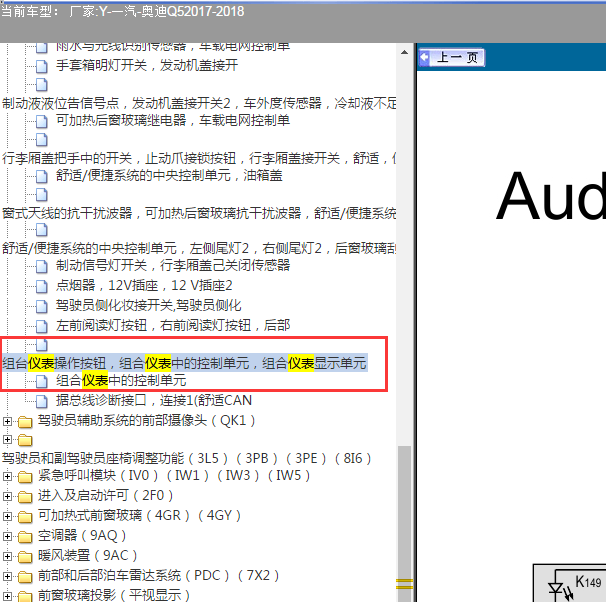Click page icon beside 制动信号灯开关
606x602 pixels.
coord(42,267)
